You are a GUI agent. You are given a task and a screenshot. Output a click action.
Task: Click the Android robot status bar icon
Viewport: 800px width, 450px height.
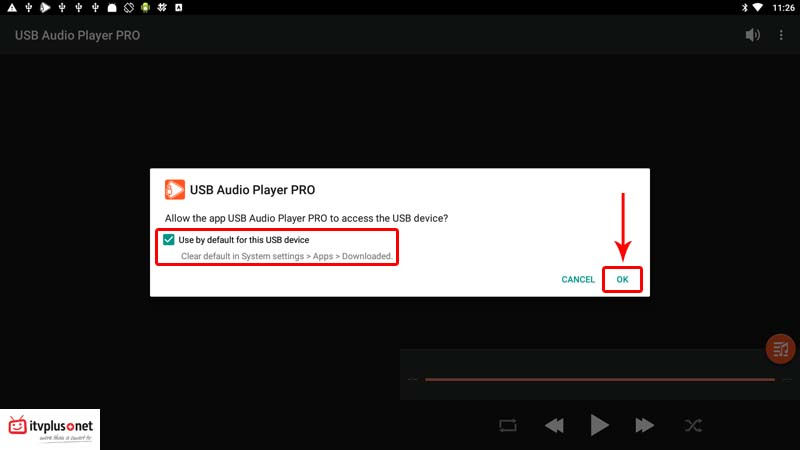(x=145, y=7)
